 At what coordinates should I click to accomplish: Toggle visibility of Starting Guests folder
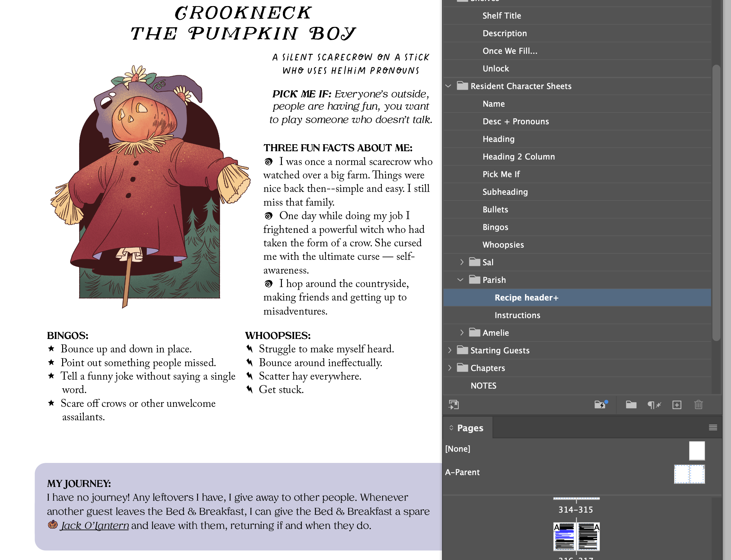click(x=450, y=350)
